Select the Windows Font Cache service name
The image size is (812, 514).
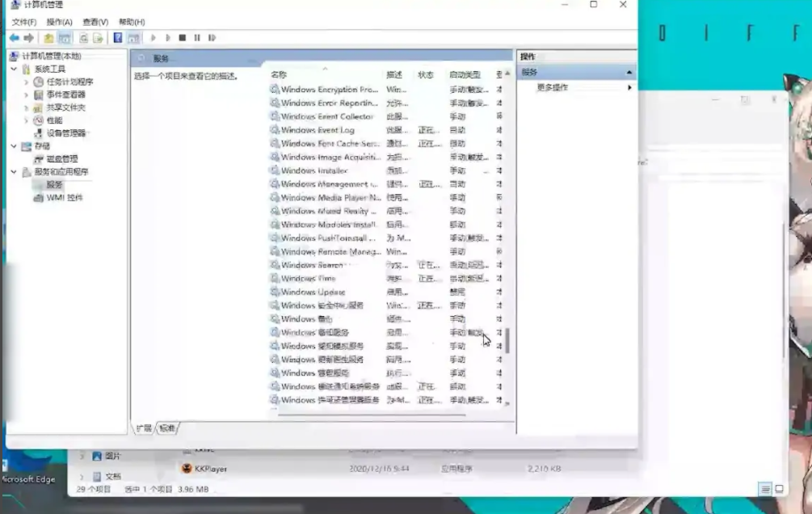click(x=330, y=144)
